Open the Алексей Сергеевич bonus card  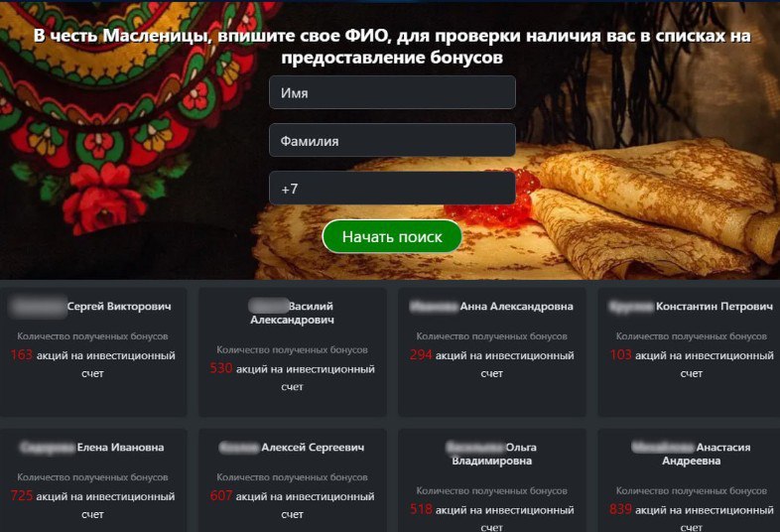[x=293, y=480]
